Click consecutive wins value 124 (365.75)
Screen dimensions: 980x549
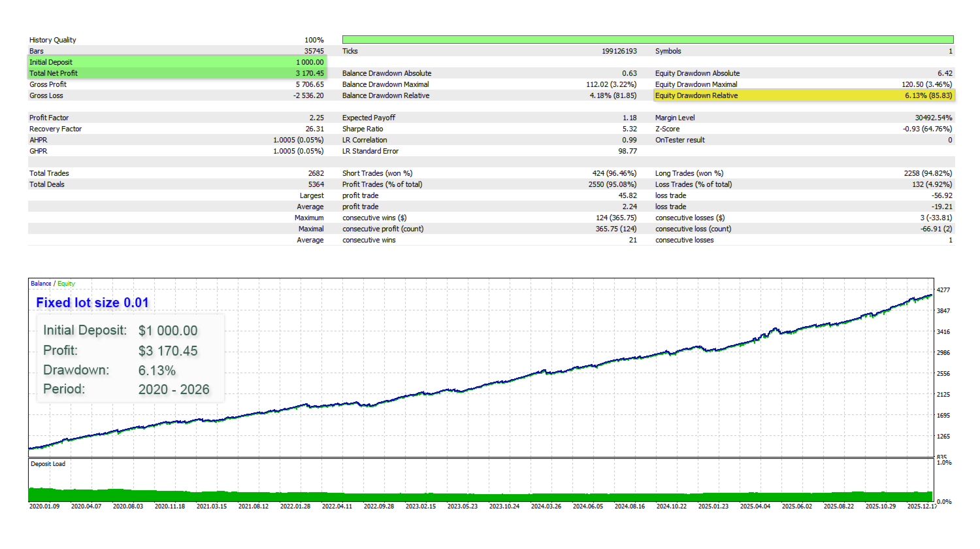click(615, 218)
